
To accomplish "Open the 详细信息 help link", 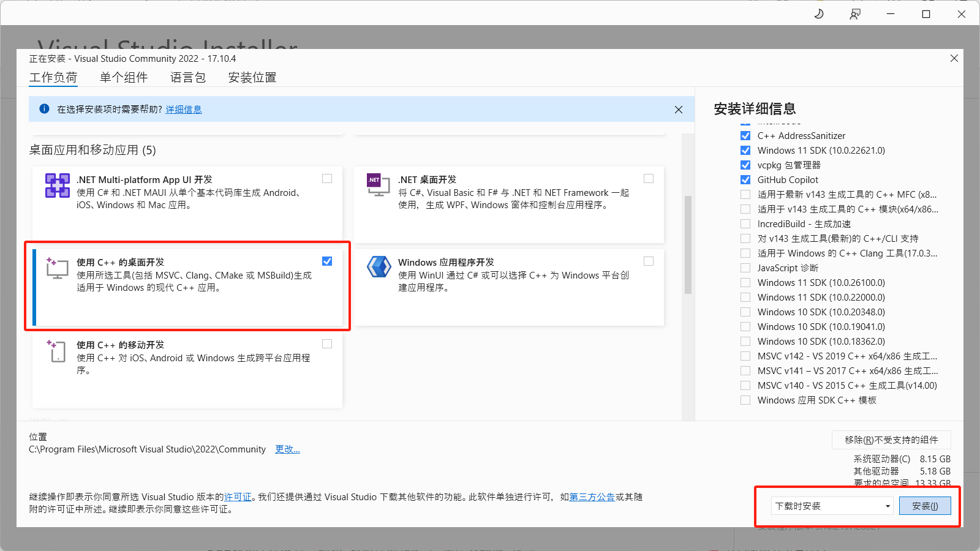I will [x=184, y=110].
